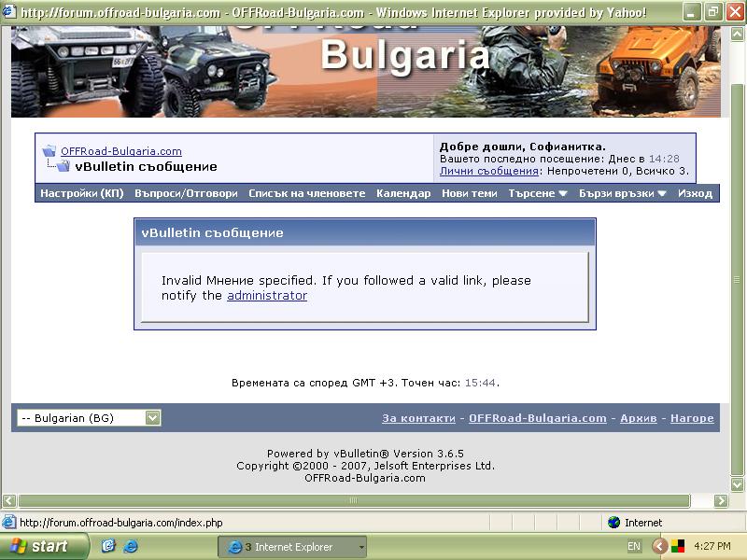Open Нови теми in the navbar
Viewport: 747px width, 560px height.
coord(470,193)
